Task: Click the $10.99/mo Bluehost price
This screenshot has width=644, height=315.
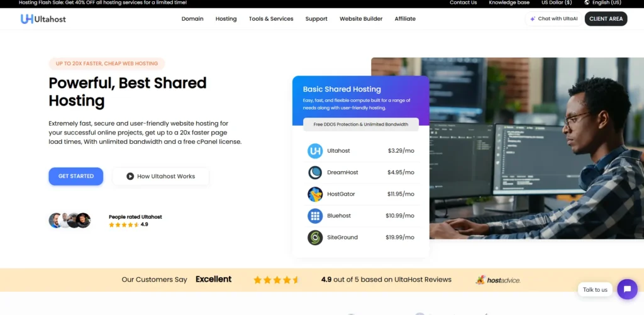Action: [400, 216]
